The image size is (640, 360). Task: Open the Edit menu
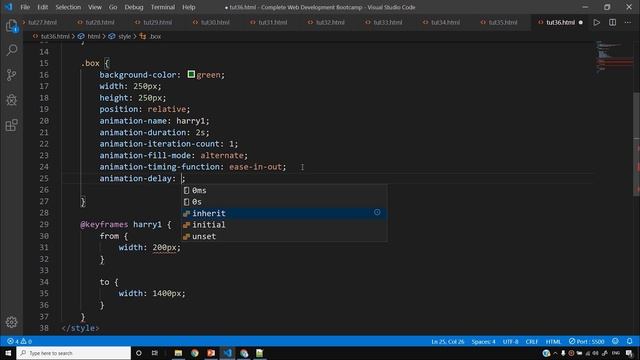[x=42, y=7]
